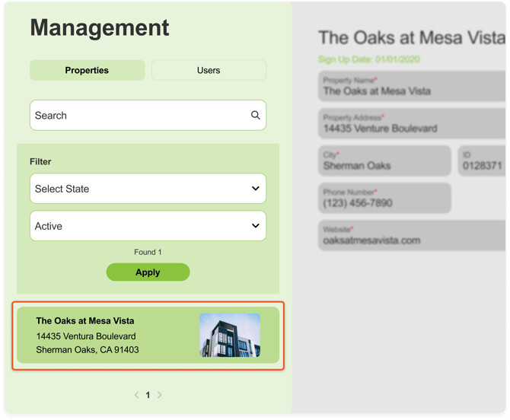Switch to the Users tab
This screenshot has height=420, width=510.
209,70
